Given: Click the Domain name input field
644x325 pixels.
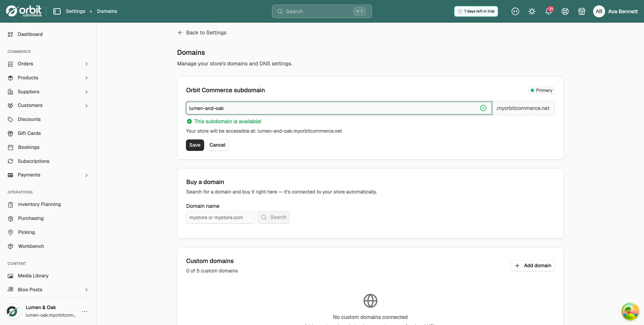Looking at the screenshot, I should [x=220, y=217].
